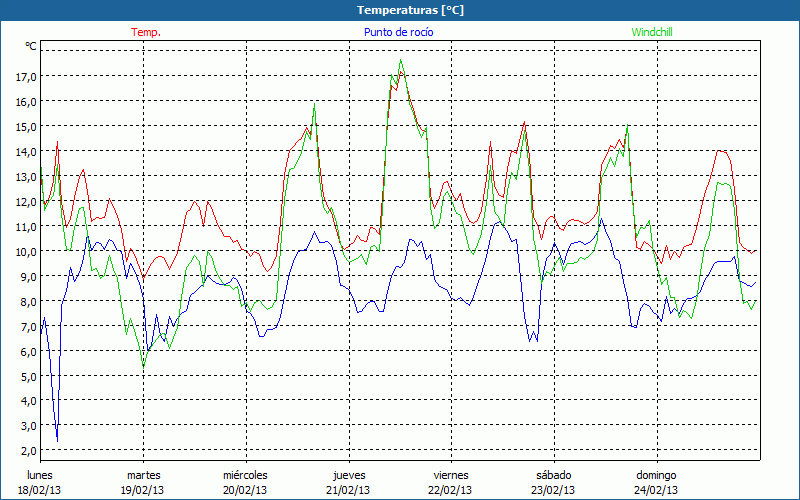Choose the jueves day label
The image size is (800, 500).
349,475
